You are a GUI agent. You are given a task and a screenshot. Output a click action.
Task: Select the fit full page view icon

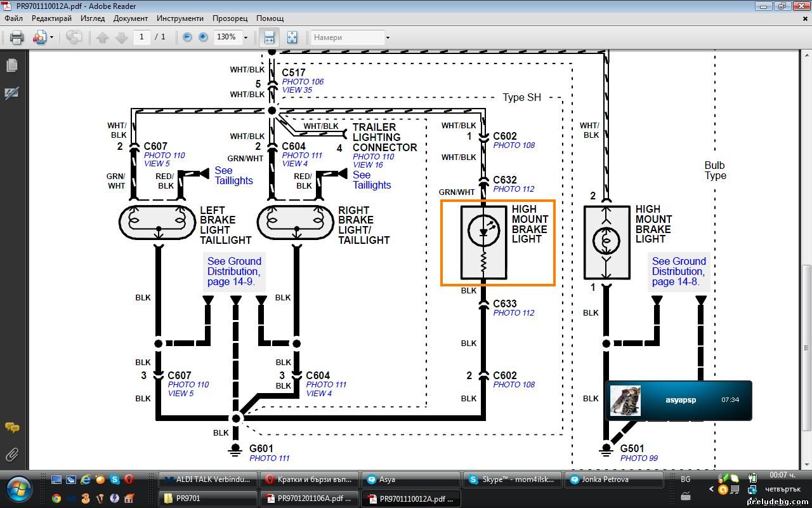(292, 37)
